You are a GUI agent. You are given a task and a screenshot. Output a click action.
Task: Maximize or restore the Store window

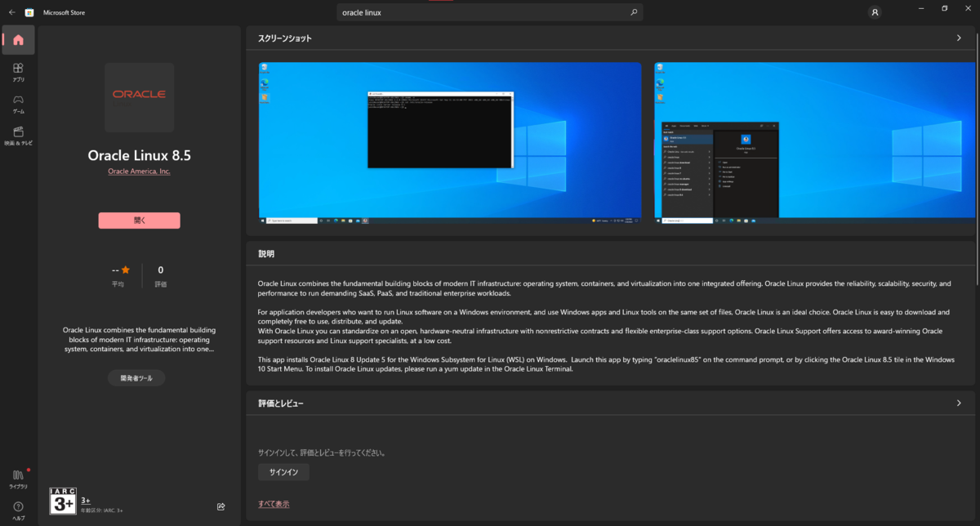tap(944, 8)
